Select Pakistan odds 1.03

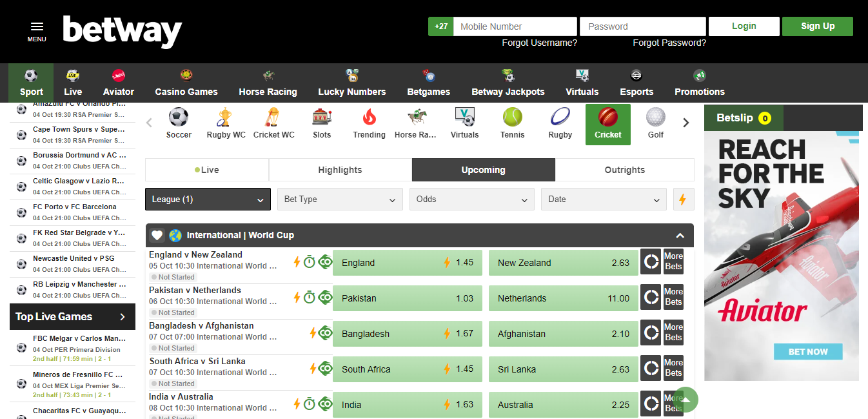point(408,298)
